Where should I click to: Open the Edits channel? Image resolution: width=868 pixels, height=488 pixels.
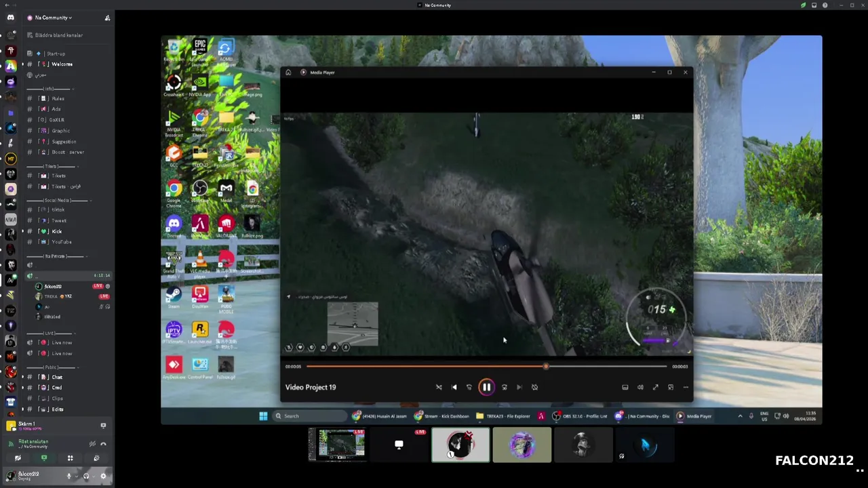coord(58,409)
